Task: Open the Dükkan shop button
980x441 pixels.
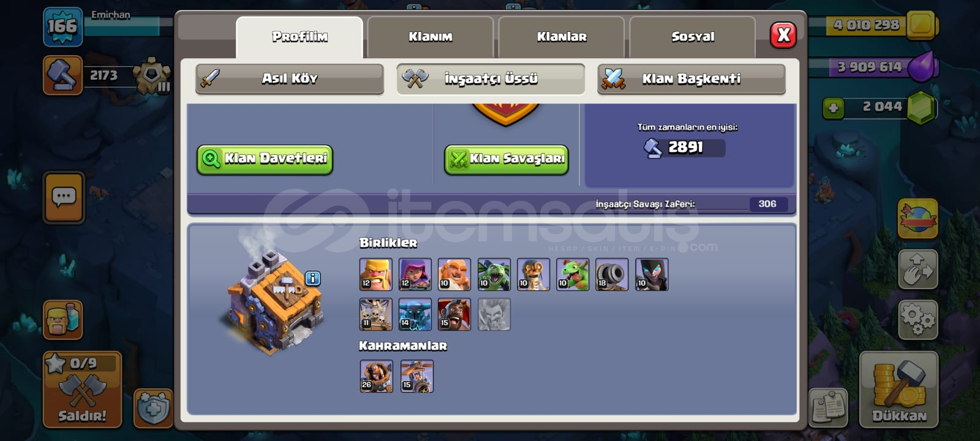Action: (899, 390)
